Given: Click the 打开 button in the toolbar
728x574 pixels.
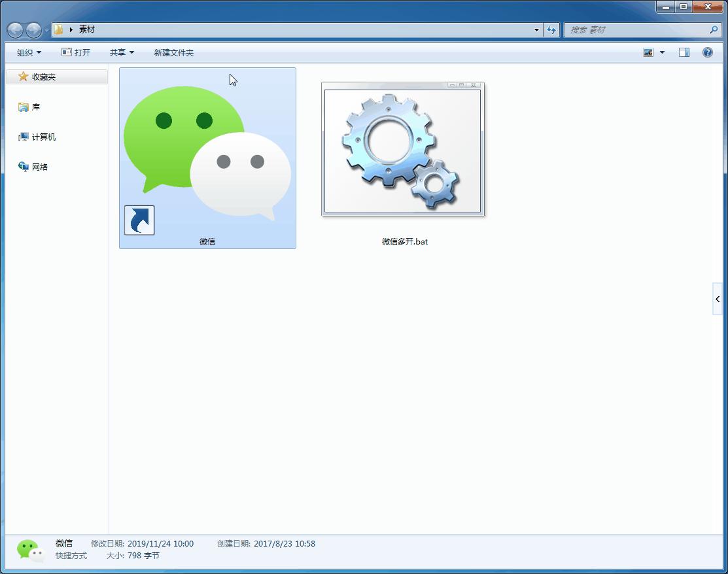Looking at the screenshot, I should 76,52.
